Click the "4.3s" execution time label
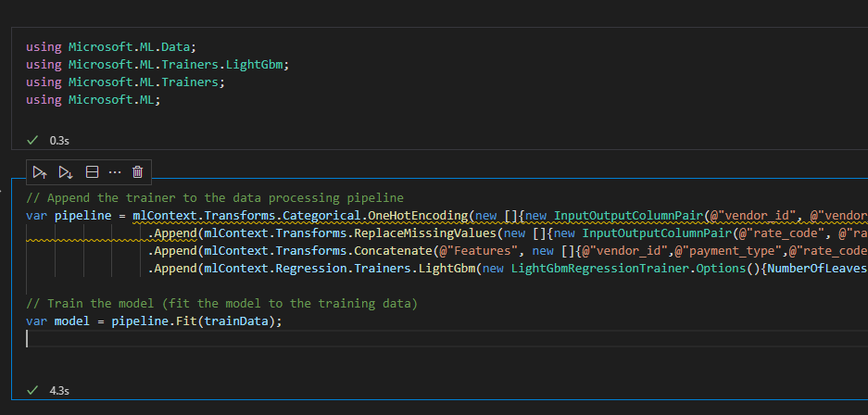Viewport: 868px width, 415px height. point(59,391)
